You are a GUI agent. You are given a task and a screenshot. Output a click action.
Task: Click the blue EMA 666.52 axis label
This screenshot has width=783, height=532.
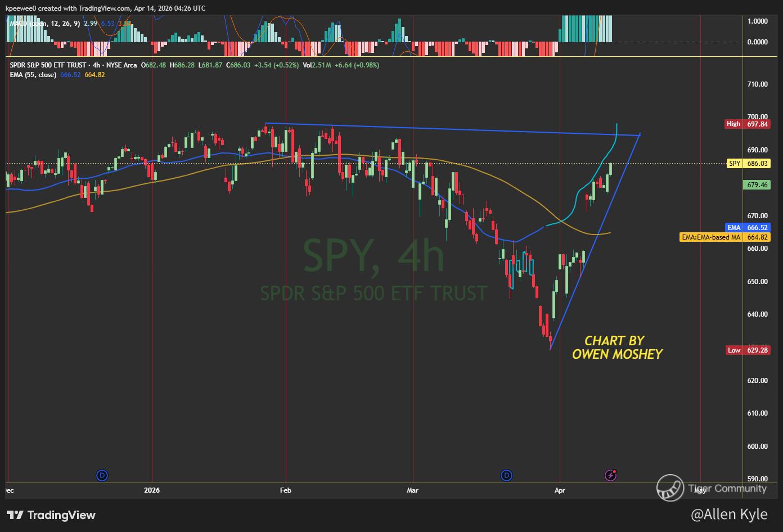click(x=747, y=228)
